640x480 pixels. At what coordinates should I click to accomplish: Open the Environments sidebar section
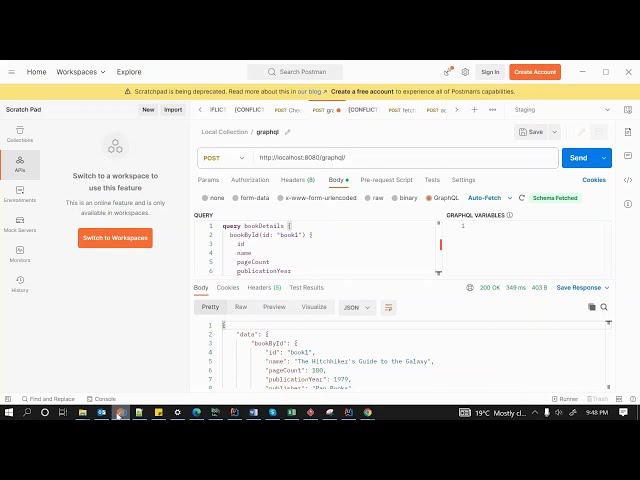pyautogui.click(x=20, y=194)
